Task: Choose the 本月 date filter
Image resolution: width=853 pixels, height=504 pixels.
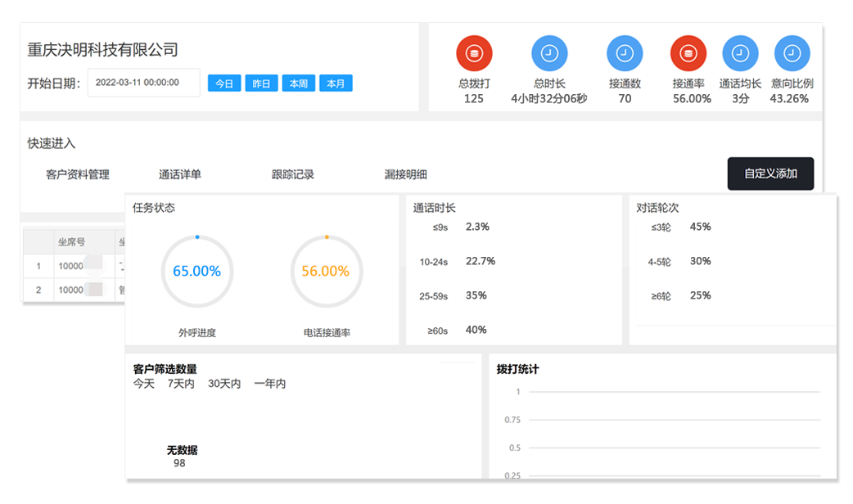Action: 336,83
